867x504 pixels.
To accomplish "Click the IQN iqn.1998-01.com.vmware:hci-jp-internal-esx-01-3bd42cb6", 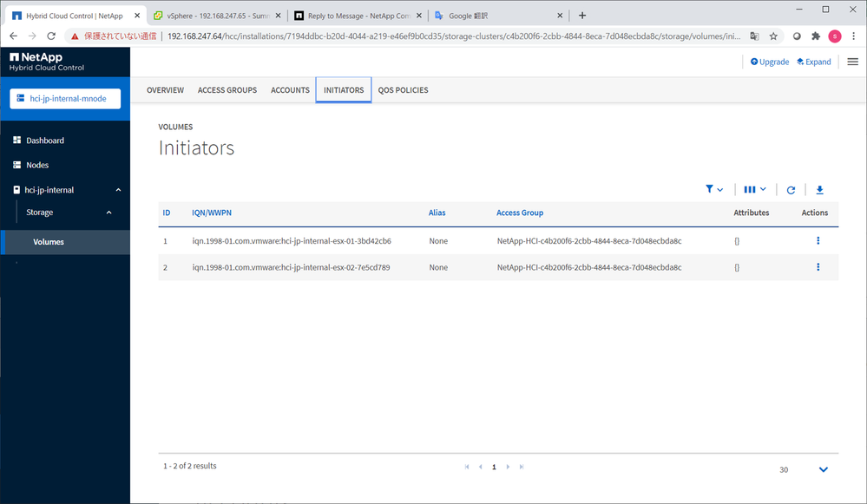I will tap(292, 241).
